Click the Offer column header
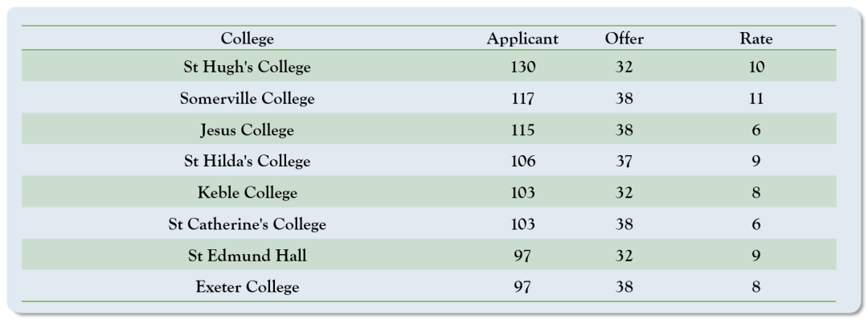Screen dimensions: 868x320 624,39
